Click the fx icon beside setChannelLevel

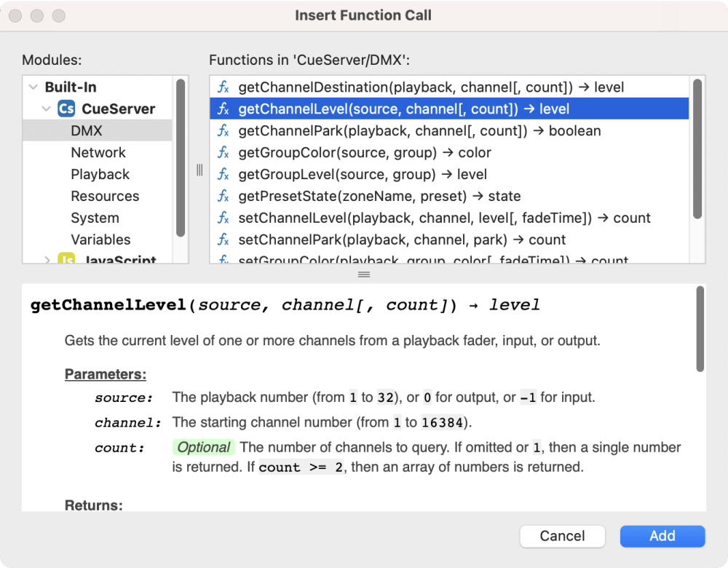pyautogui.click(x=223, y=218)
